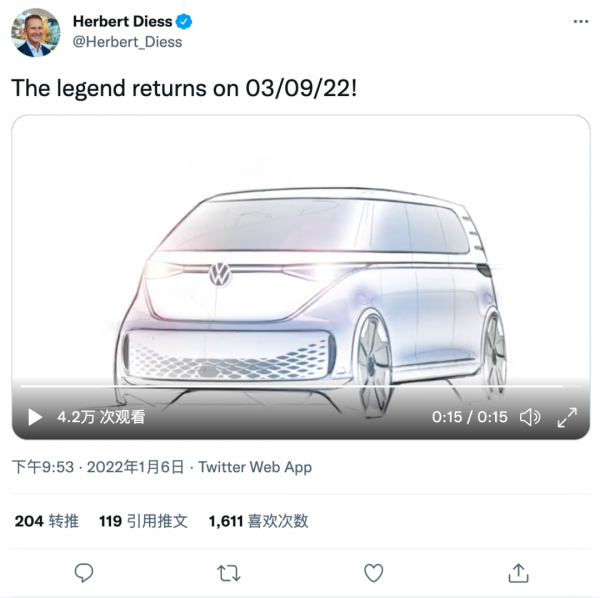Click the tweet timestamp 2022年1月6日
Image resolution: width=600 pixels, height=598 pixels.
coord(135,467)
